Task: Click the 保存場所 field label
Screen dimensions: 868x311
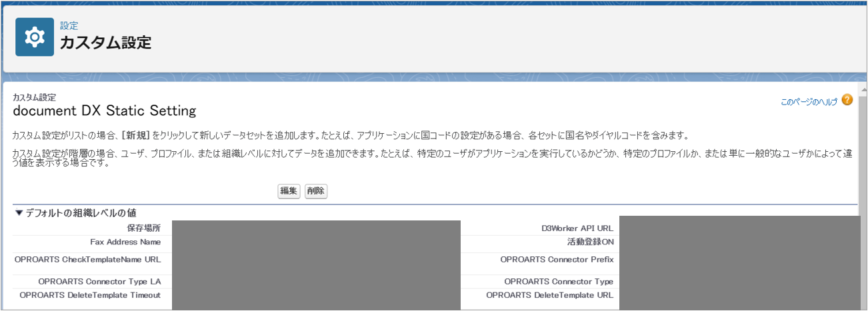Action: 144,228
